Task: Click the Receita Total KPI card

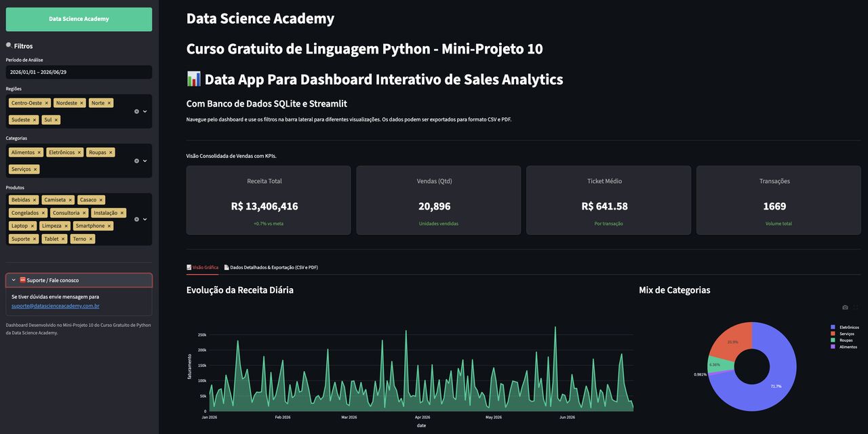Action: coord(269,201)
